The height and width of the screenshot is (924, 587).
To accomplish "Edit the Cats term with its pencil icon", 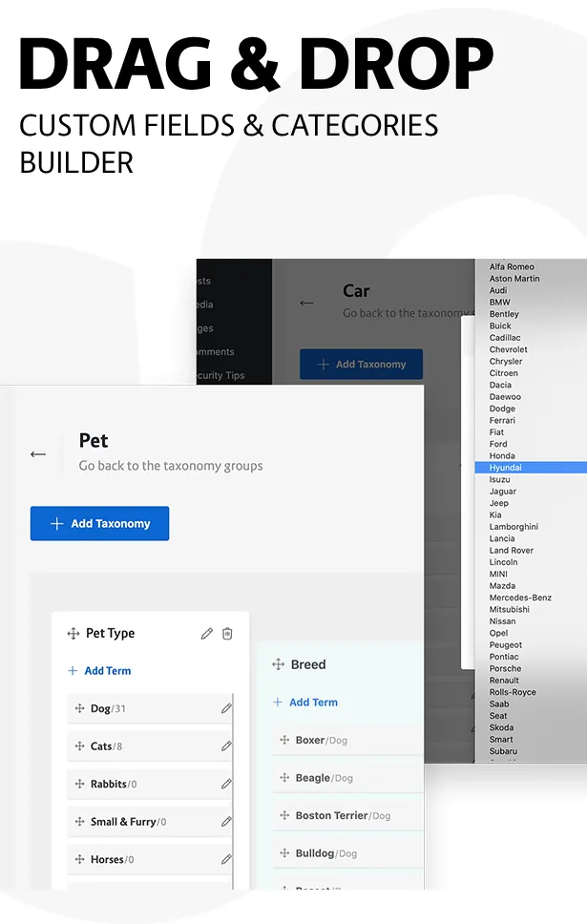I will point(226,746).
